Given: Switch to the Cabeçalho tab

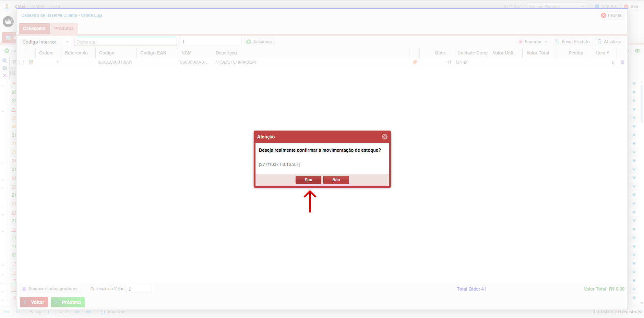Looking at the screenshot, I should [34, 28].
